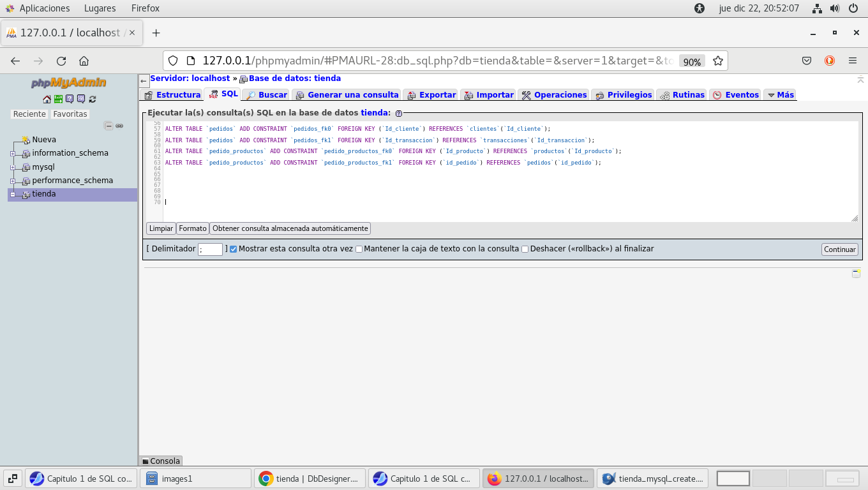Click inside the Delimitador input field
The width and height of the screenshot is (868, 490).
(210, 249)
